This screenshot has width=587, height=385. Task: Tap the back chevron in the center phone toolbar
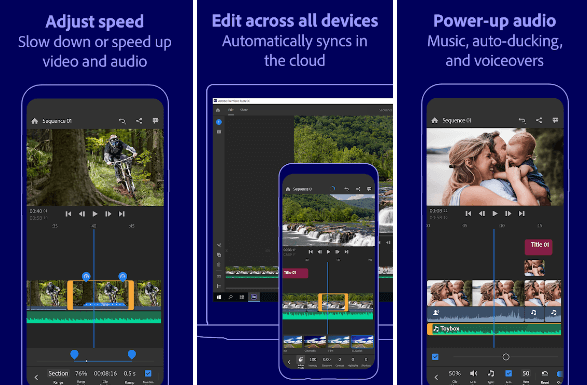289,362
